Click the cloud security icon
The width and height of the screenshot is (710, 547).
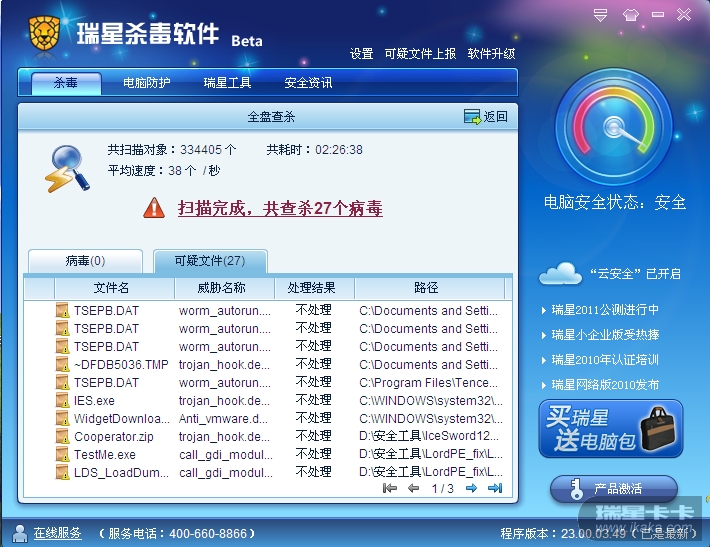coord(560,273)
